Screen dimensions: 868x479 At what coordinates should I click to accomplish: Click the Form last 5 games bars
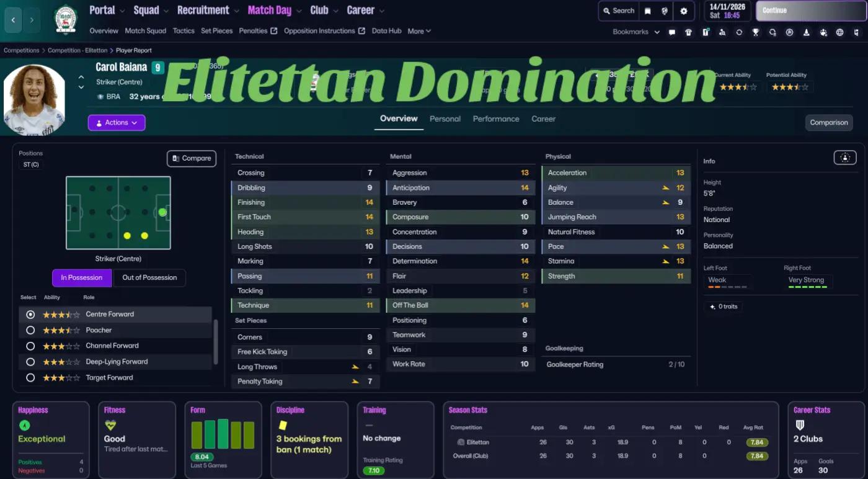223,434
